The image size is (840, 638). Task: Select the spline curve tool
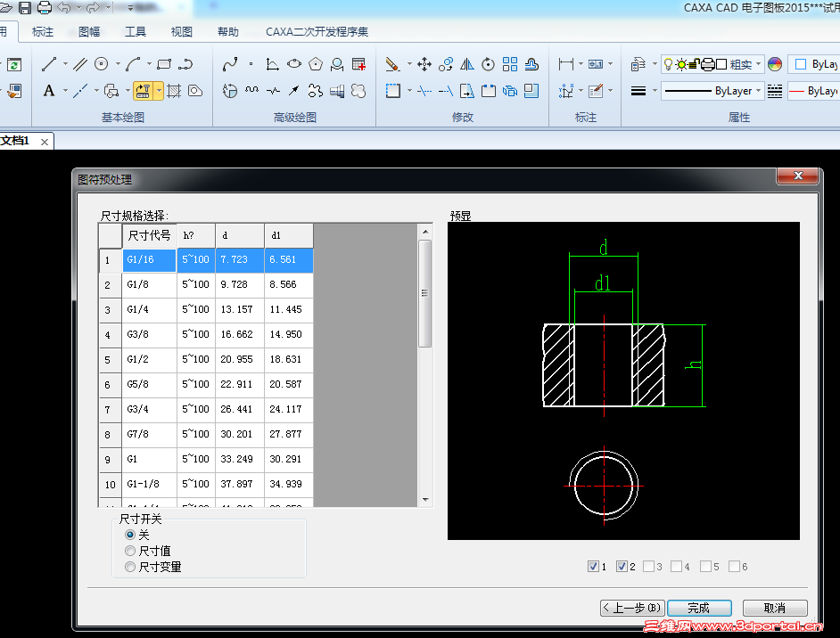click(x=230, y=65)
